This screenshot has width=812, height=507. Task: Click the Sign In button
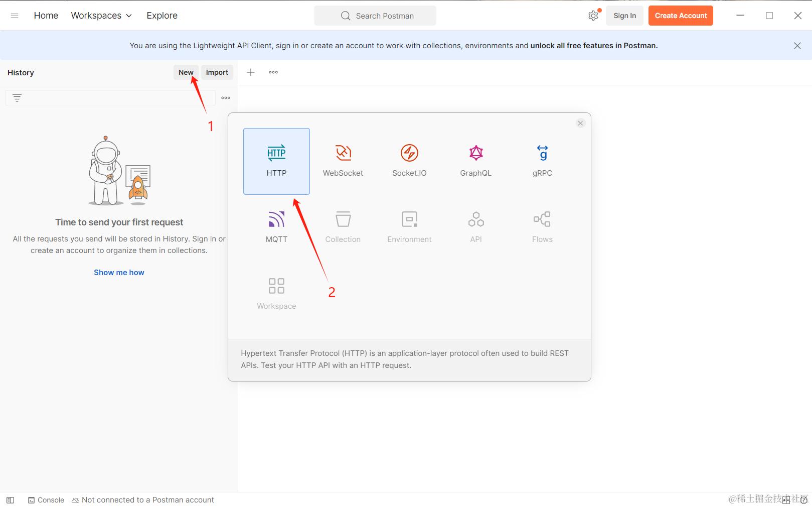(x=624, y=16)
